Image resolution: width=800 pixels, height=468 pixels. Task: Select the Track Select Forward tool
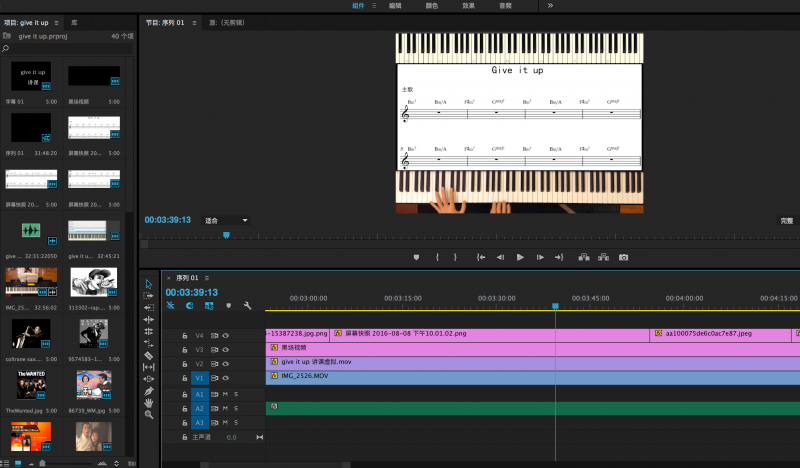149,296
